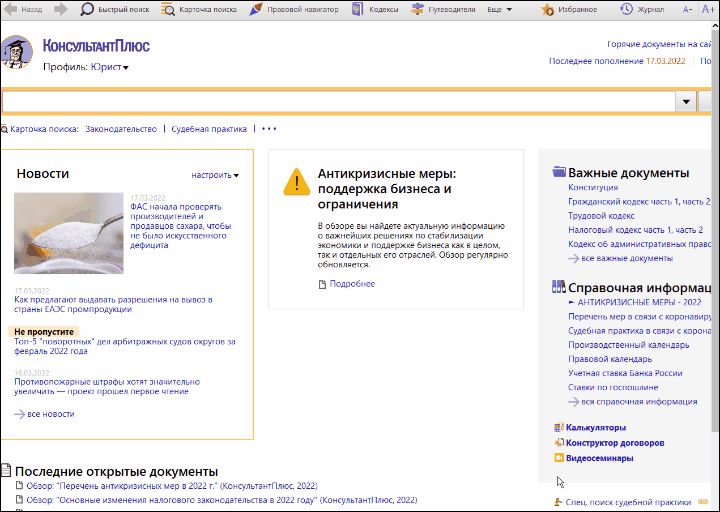Open the ЕАЭС export permits news link
Image resolution: width=720 pixels, height=512 pixels.
pos(113,304)
